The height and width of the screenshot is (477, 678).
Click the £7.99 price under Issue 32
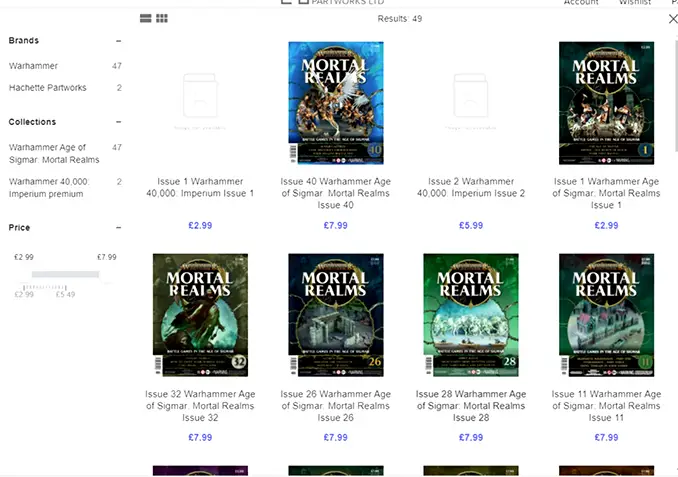[200, 437]
